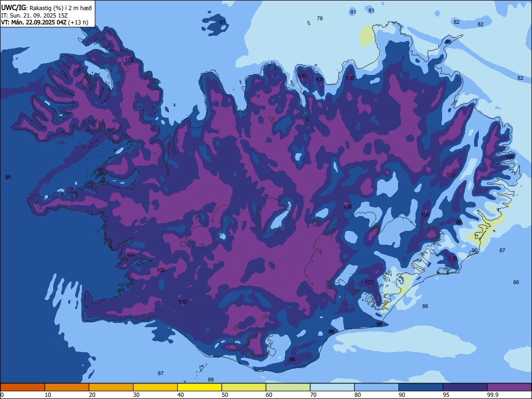Click the legend tick label '80'
Screen dimensions: 532x399
pyautogui.click(x=358, y=395)
